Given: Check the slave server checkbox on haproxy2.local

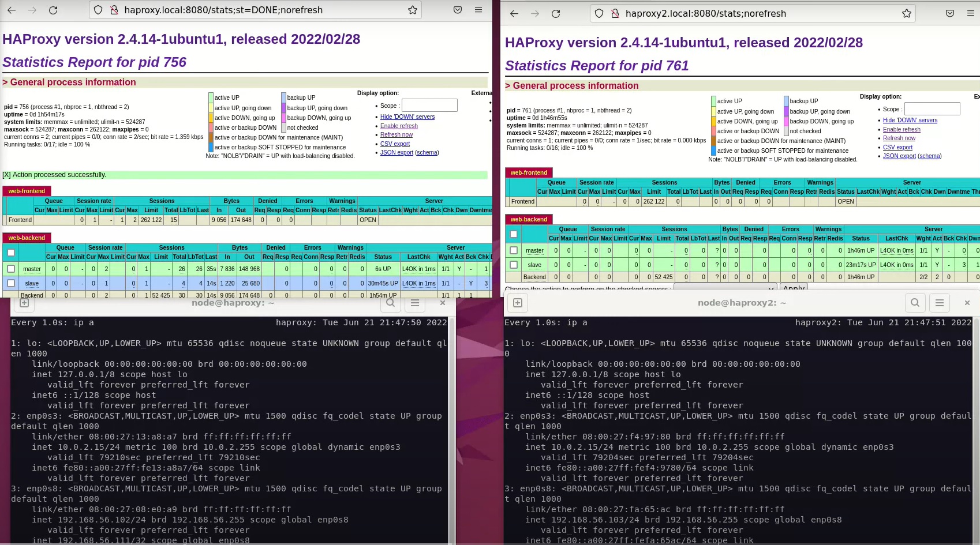Looking at the screenshot, I should (x=514, y=264).
